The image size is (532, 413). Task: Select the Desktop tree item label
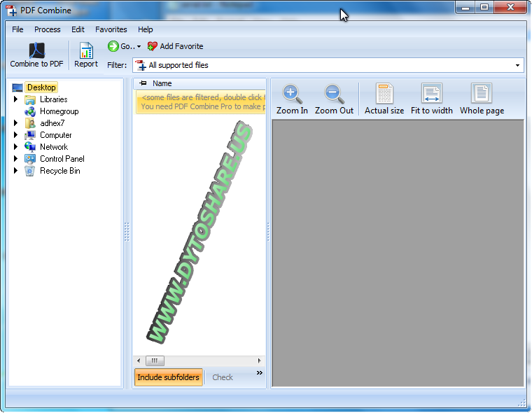tap(41, 87)
